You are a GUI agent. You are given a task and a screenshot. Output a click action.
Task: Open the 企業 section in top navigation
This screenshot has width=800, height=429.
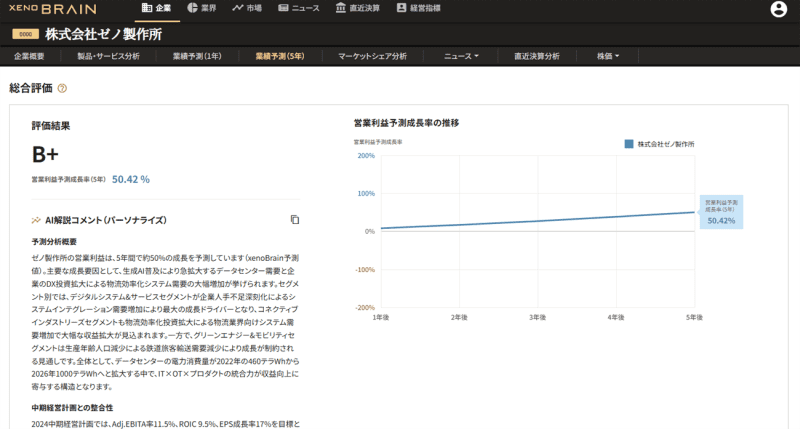(x=157, y=9)
